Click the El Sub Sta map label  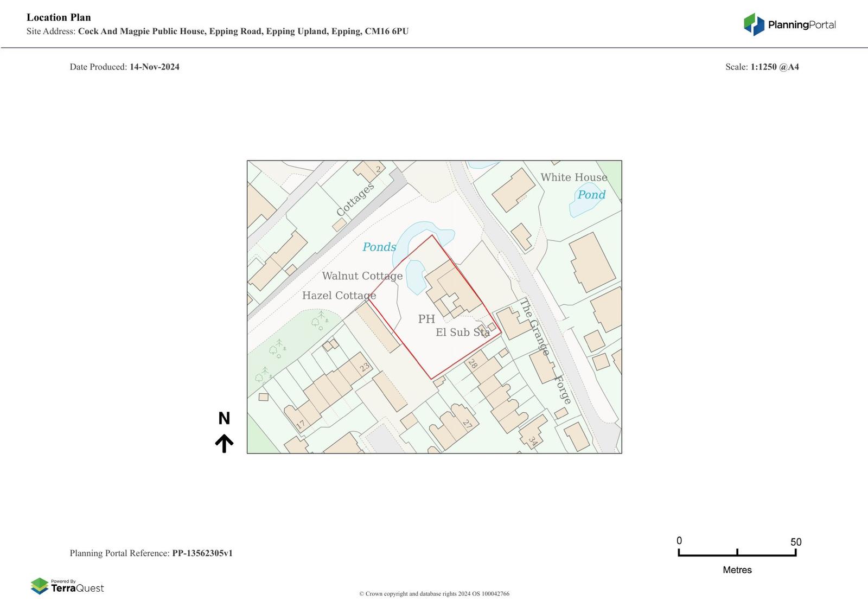pyautogui.click(x=462, y=332)
